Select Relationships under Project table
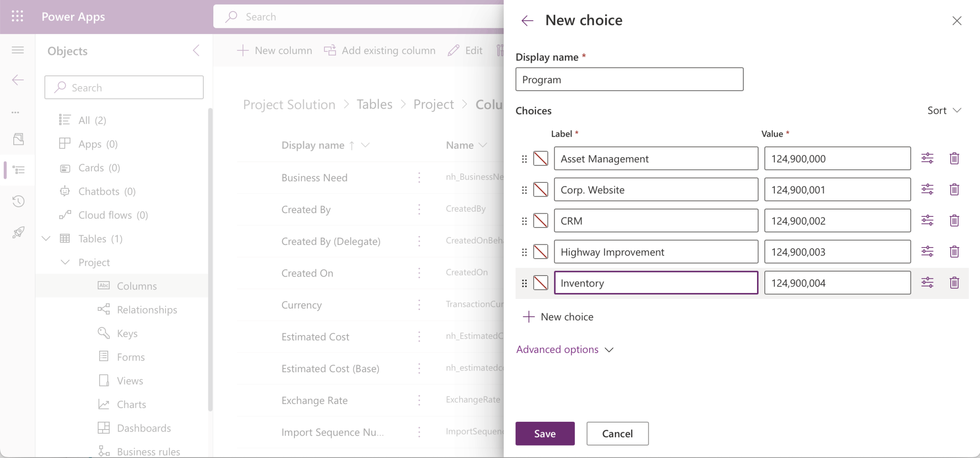The image size is (980, 458). pos(146,309)
